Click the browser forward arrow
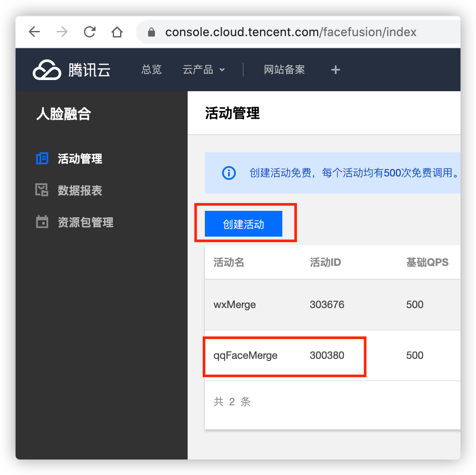This screenshot has width=476, height=475. [62, 31]
